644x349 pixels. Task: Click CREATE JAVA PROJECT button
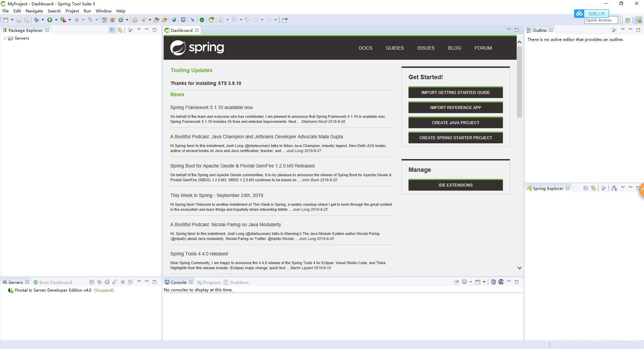click(456, 122)
